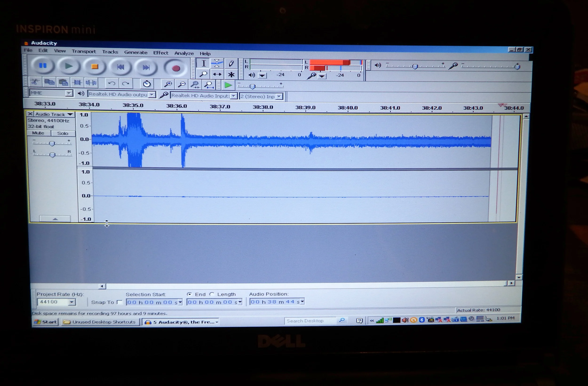Open the View menu
The width and height of the screenshot is (588, 386).
60,51
